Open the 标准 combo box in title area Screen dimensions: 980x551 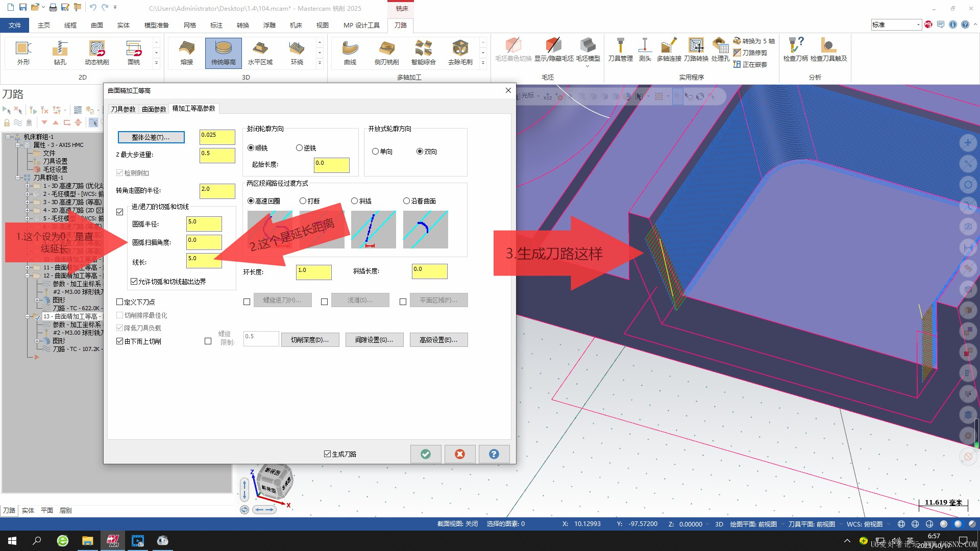(896, 24)
